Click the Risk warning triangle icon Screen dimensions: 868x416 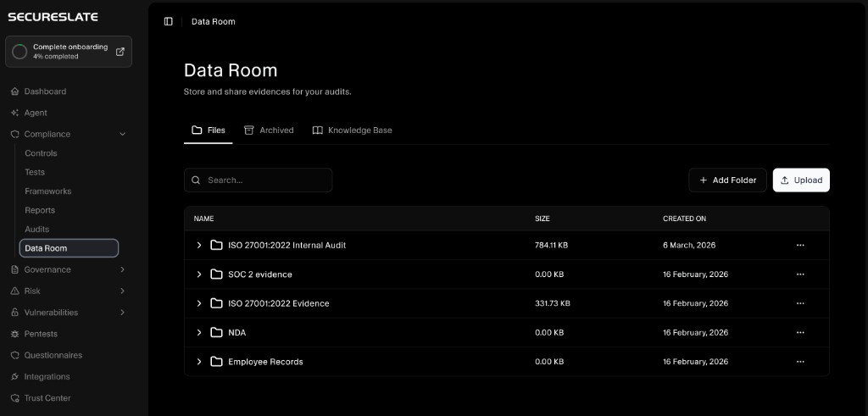click(15, 291)
